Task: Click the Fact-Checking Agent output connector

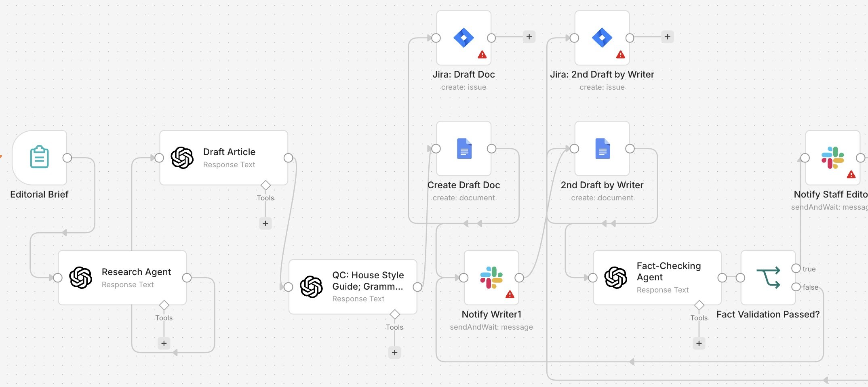Action: [722, 278]
